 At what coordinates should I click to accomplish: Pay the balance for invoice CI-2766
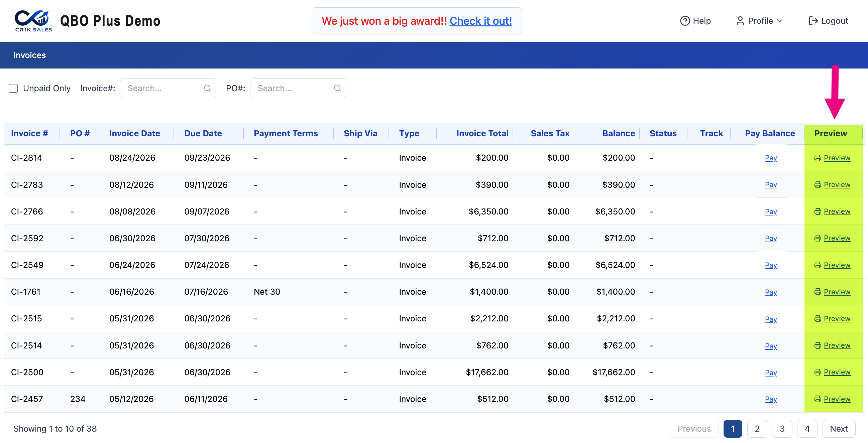pyautogui.click(x=771, y=212)
